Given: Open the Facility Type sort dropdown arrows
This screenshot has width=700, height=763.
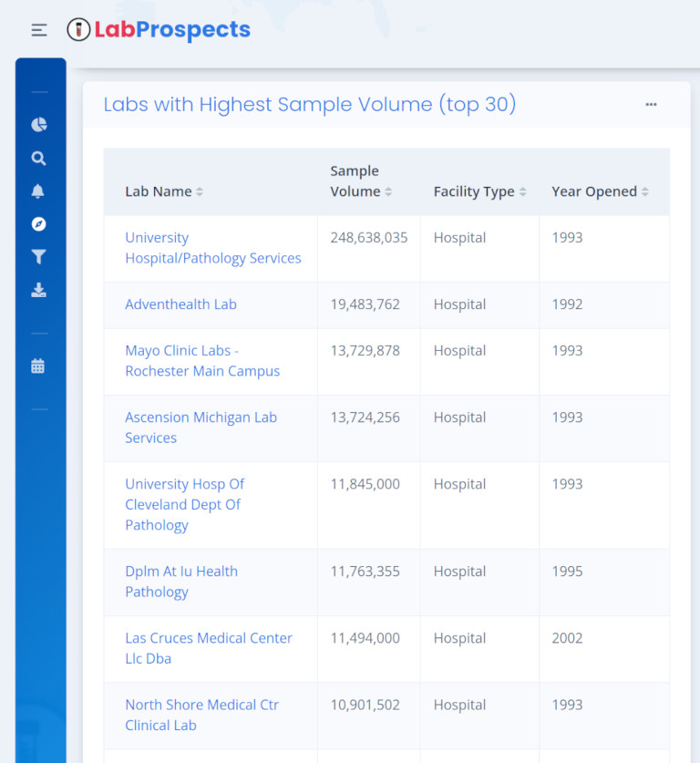Looking at the screenshot, I should (x=526, y=191).
